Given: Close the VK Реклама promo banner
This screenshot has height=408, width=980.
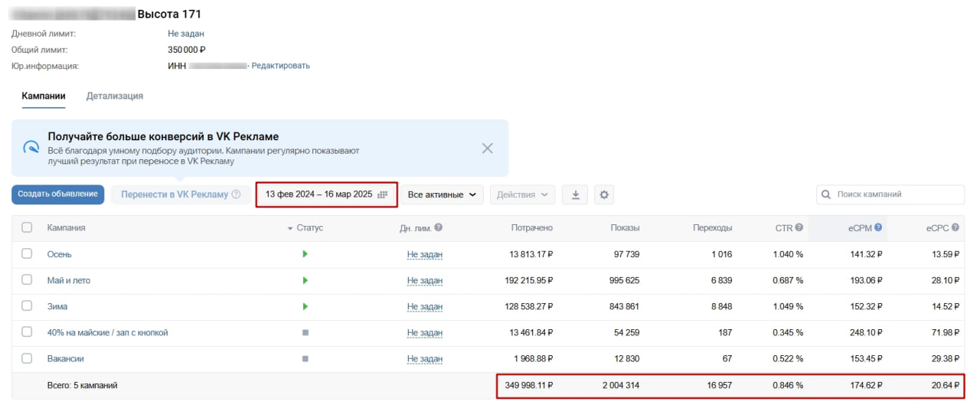Looking at the screenshot, I should [487, 149].
